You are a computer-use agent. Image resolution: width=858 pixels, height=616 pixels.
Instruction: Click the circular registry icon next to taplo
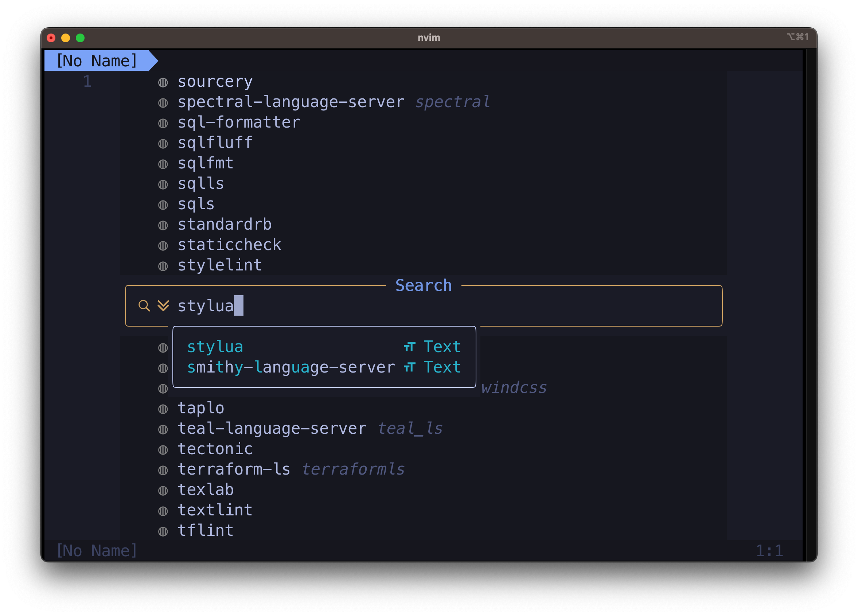[163, 408]
